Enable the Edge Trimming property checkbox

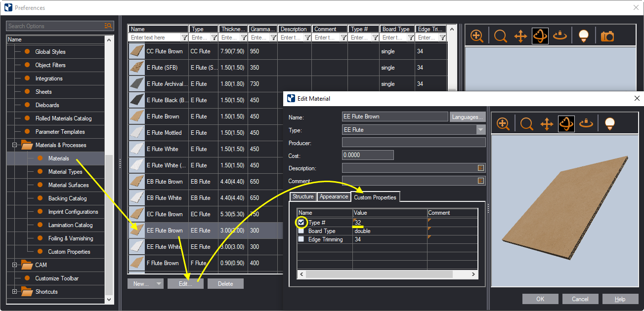pos(301,239)
